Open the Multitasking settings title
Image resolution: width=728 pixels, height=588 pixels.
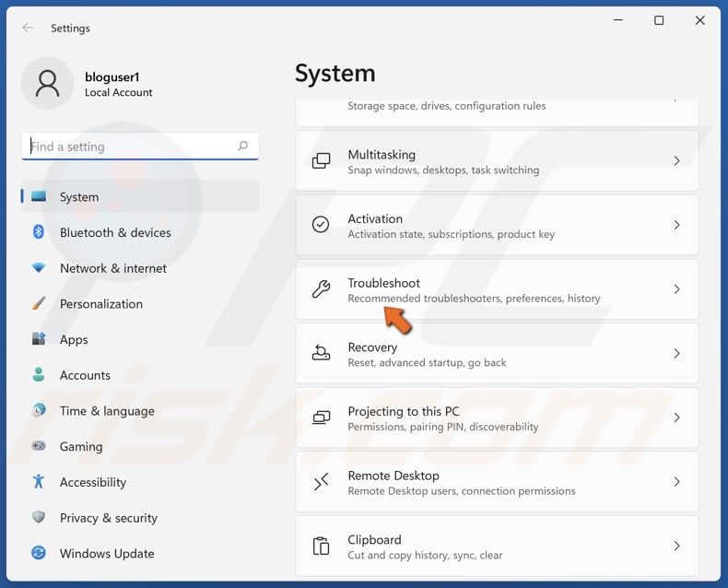(x=382, y=154)
